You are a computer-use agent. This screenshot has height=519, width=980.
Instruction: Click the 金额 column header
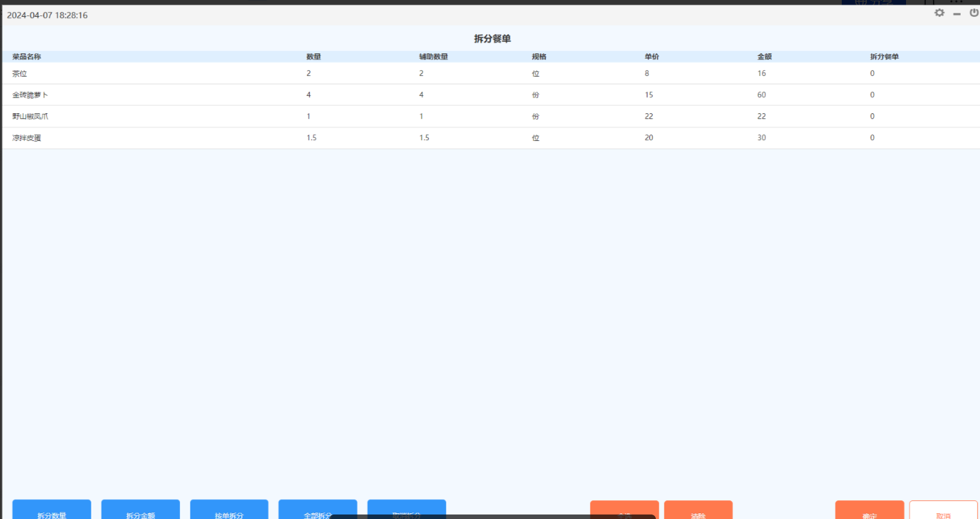click(x=764, y=57)
